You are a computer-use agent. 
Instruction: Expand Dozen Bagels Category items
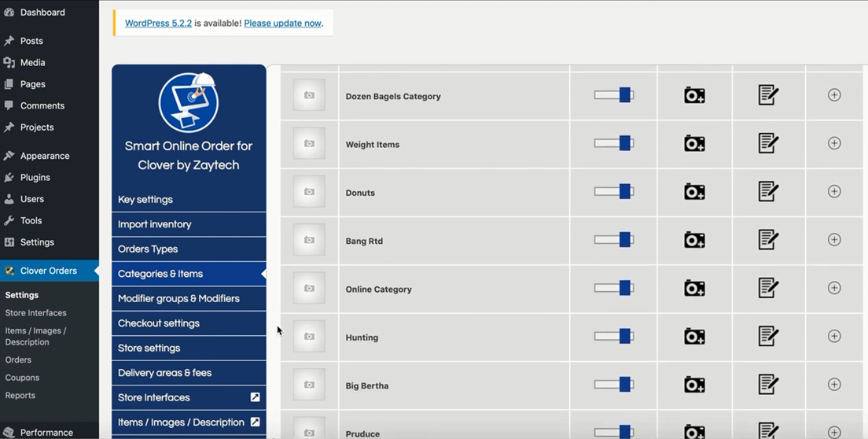[x=834, y=94]
